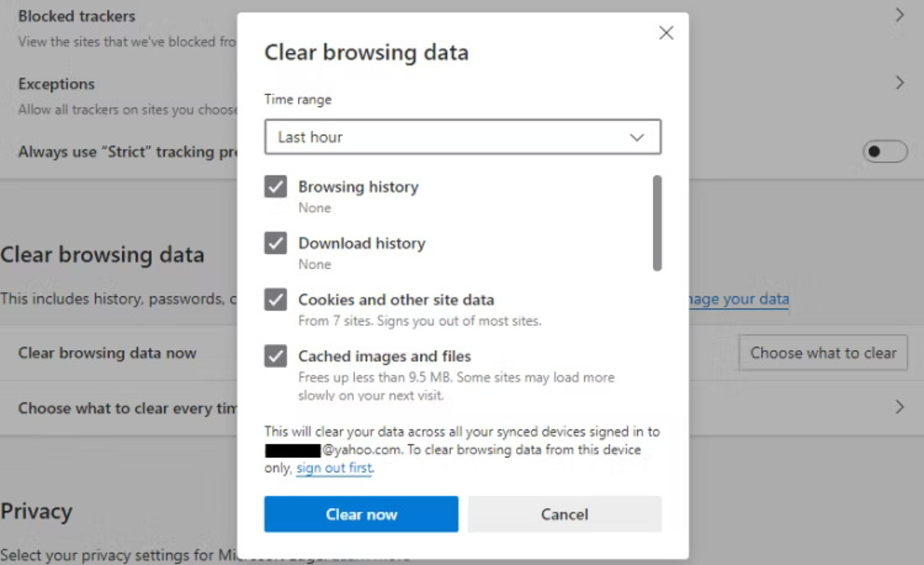Screen dimensions: 924x565
Task: Uncheck the Download history checkbox
Action: click(276, 243)
